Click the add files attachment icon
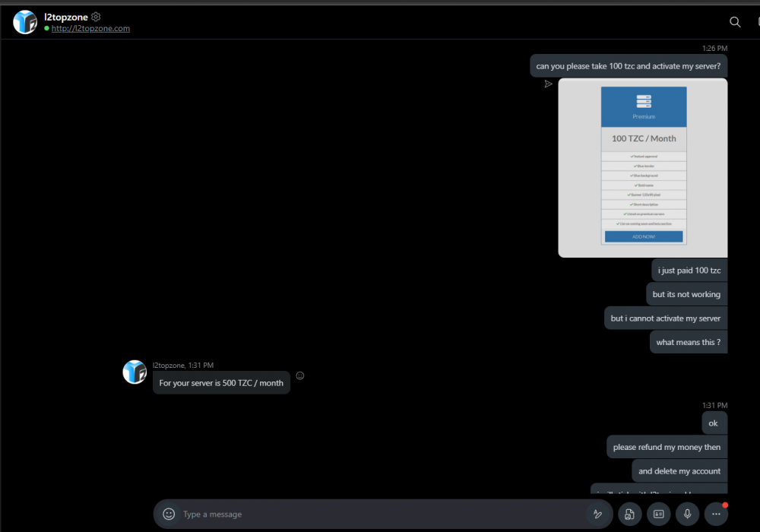Image resolution: width=760 pixels, height=532 pixels. coord(629,515)
